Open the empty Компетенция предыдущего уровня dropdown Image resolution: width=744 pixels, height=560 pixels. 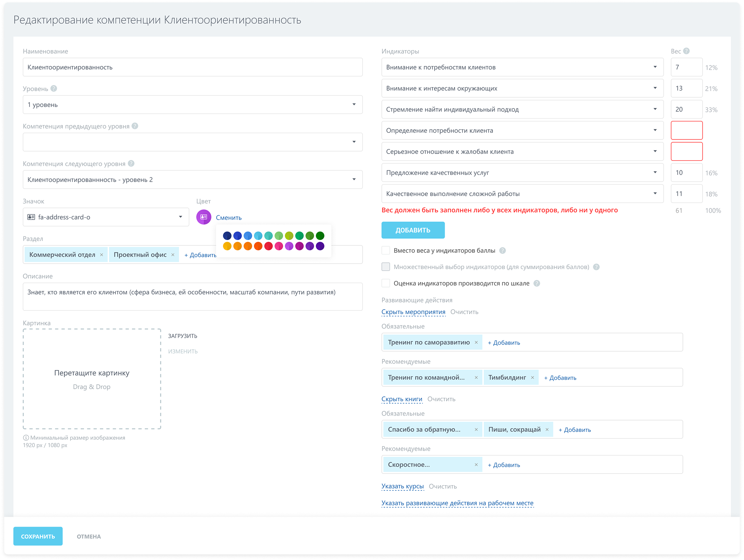[193, 142]
